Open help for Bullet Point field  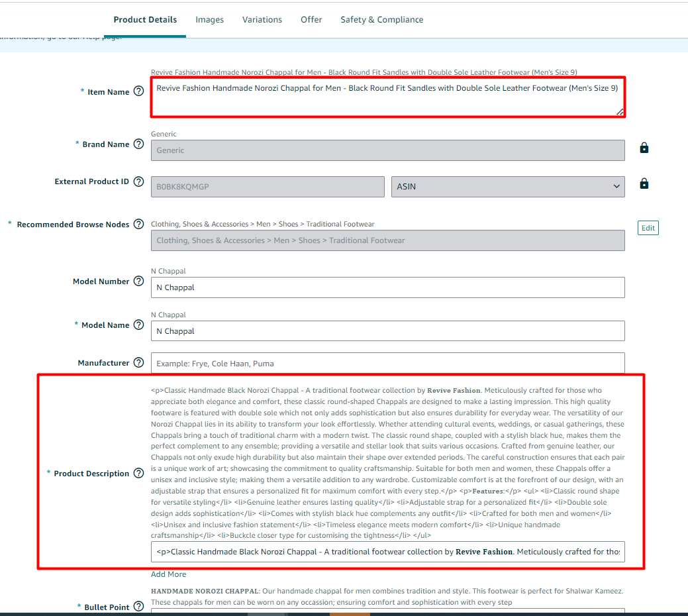tap(138, 606)
